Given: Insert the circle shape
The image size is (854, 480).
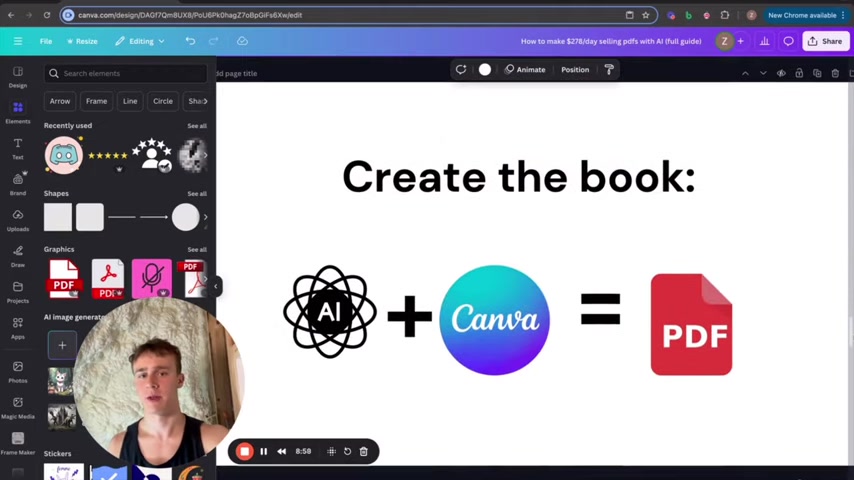Looking at the screenshot, I should click(x=186, y=217).
